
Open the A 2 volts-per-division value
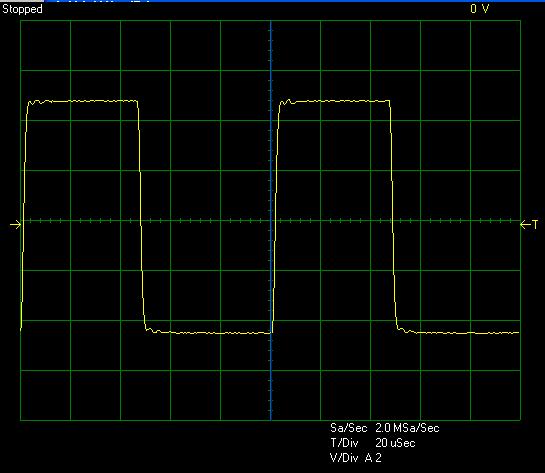pyautogui.click(x=373, y=458)
